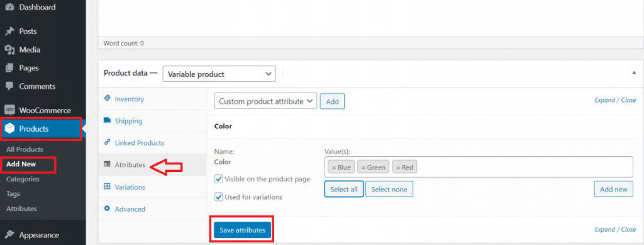Click the Dashboard gauge icon
The width and height of the screenshot is (644, 245).
click(x=9, y=7)
